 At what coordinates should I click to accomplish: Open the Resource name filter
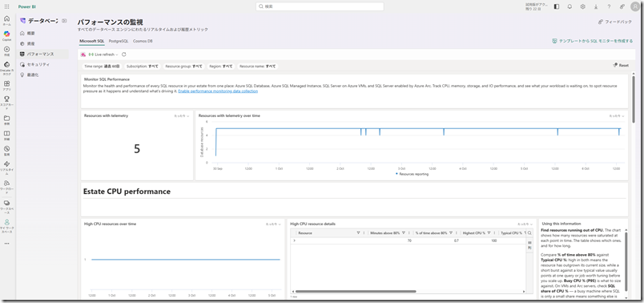pos(257,66)
